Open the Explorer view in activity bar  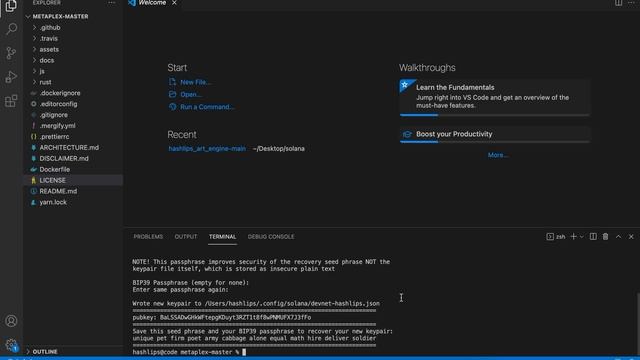11,6
